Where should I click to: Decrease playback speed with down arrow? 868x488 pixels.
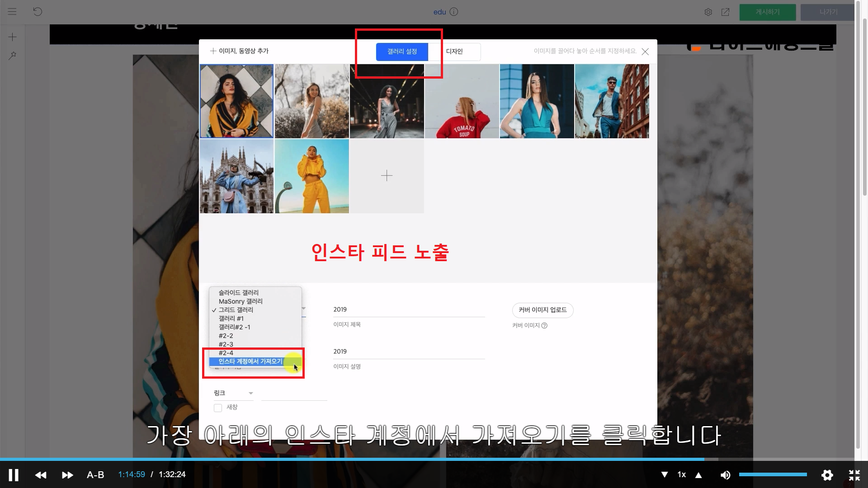pos(665,475)
